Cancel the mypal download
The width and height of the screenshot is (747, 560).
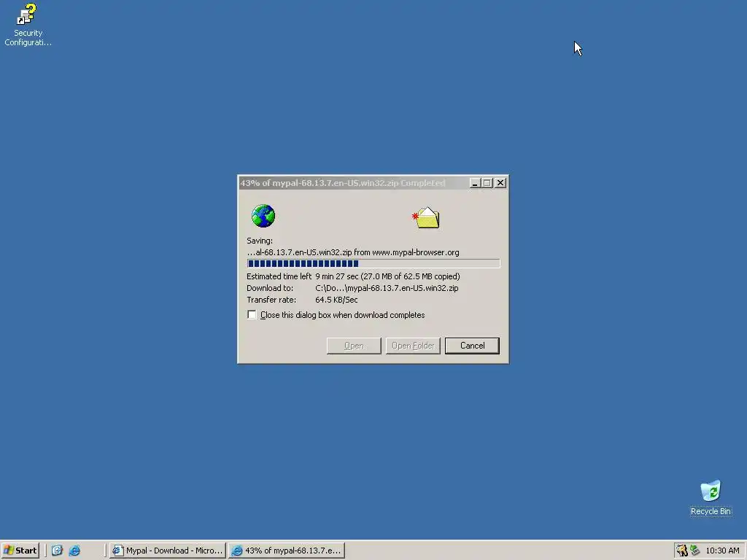(472, 346)
